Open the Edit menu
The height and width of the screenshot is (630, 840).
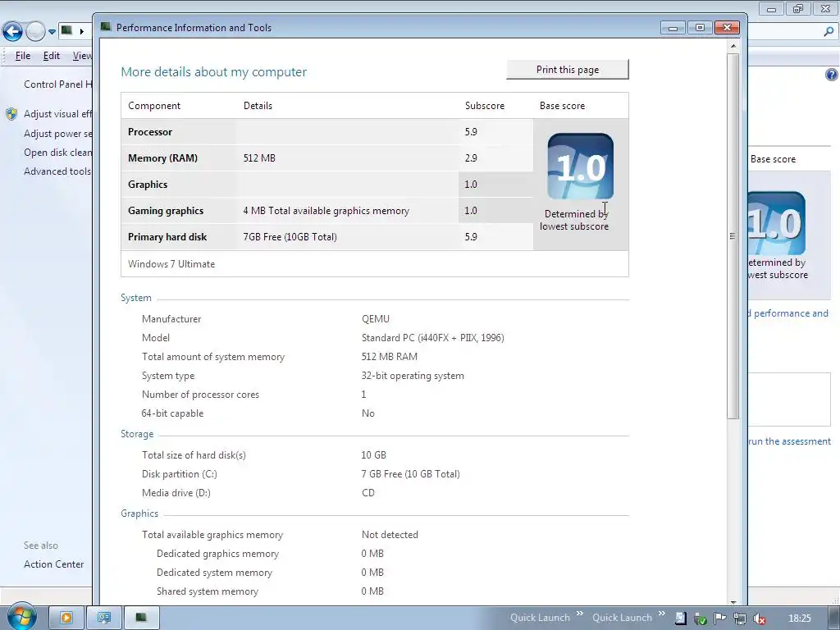(x=52, y=56)
